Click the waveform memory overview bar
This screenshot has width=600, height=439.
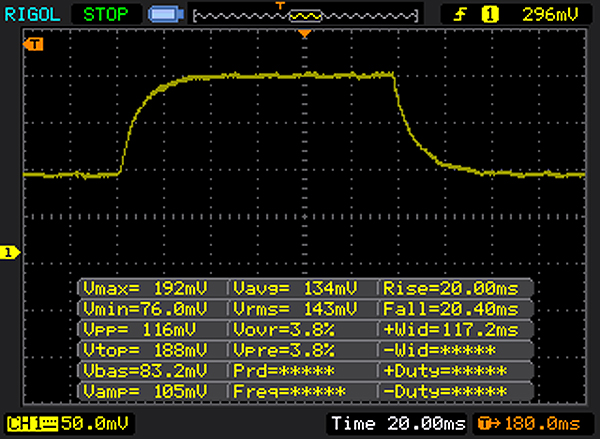tap(306, 16)
